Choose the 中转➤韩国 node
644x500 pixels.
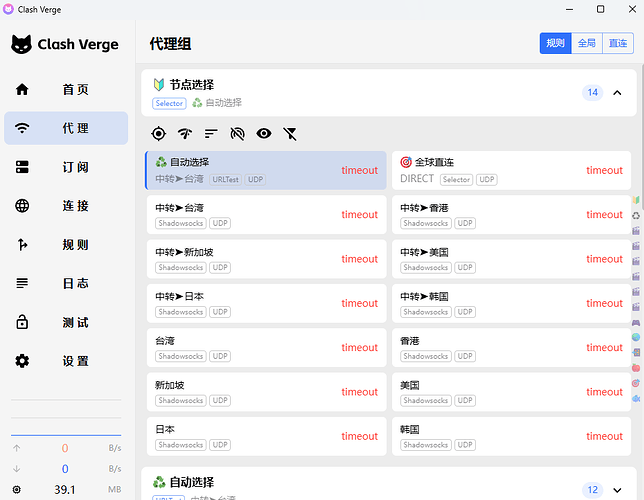point(511,303)
